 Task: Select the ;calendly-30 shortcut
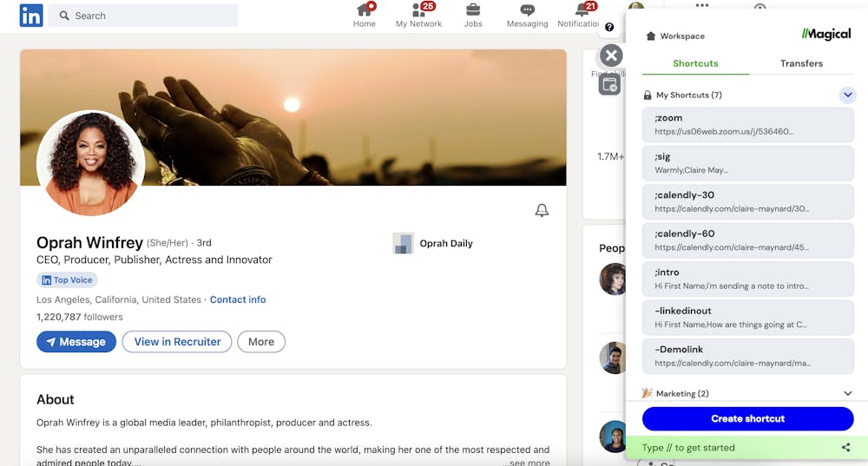click(x=748, y=202)
